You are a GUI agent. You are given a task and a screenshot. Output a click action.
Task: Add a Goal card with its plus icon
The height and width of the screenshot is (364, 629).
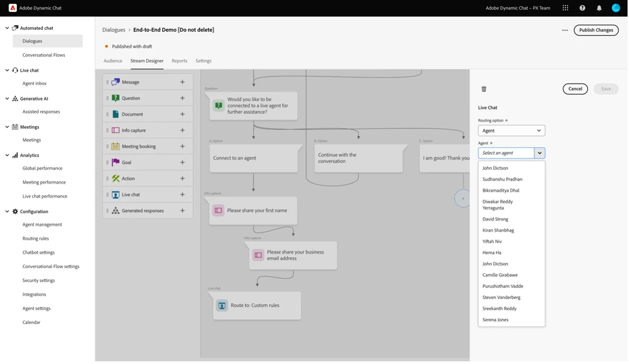(182, 162)
